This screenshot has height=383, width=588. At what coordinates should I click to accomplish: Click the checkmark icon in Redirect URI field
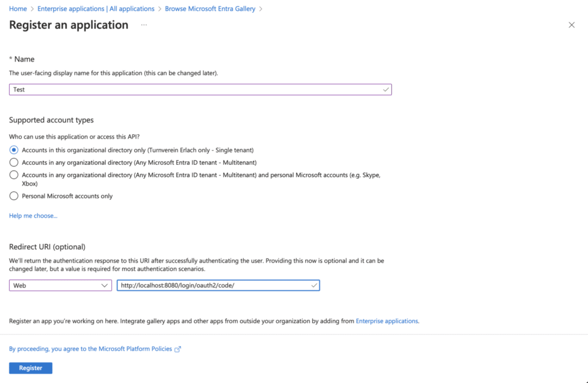click(x=314, y=285)
